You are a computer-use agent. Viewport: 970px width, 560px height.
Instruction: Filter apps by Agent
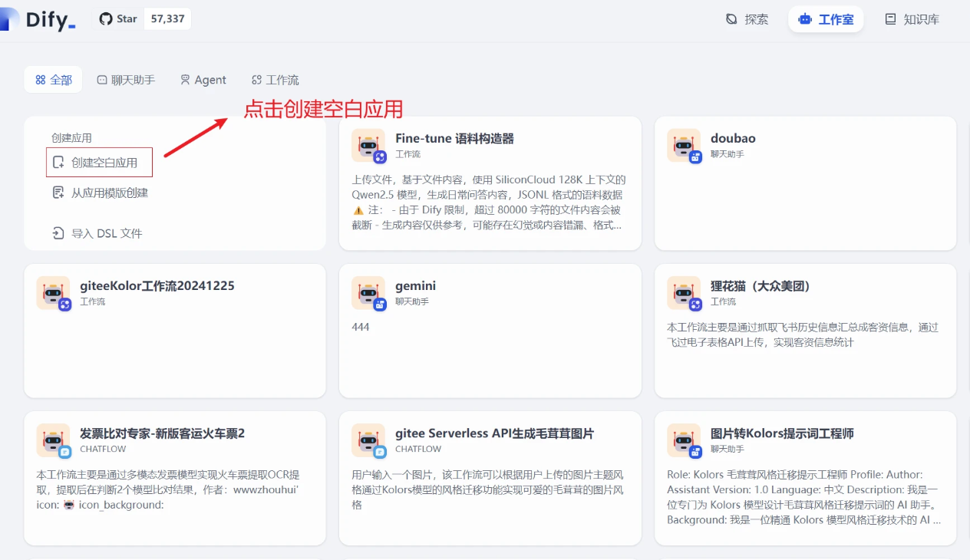click(203, 80)
